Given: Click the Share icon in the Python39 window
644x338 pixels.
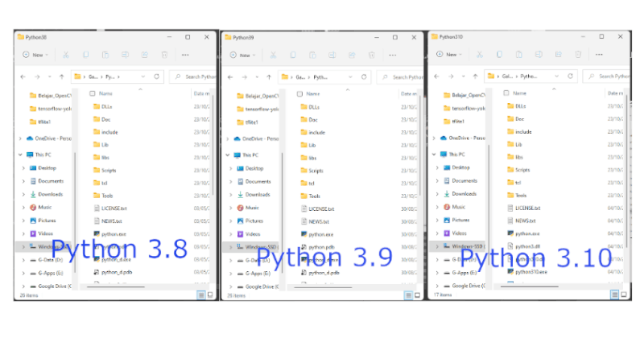Looking at the screenshot, I should click(352, 55).
